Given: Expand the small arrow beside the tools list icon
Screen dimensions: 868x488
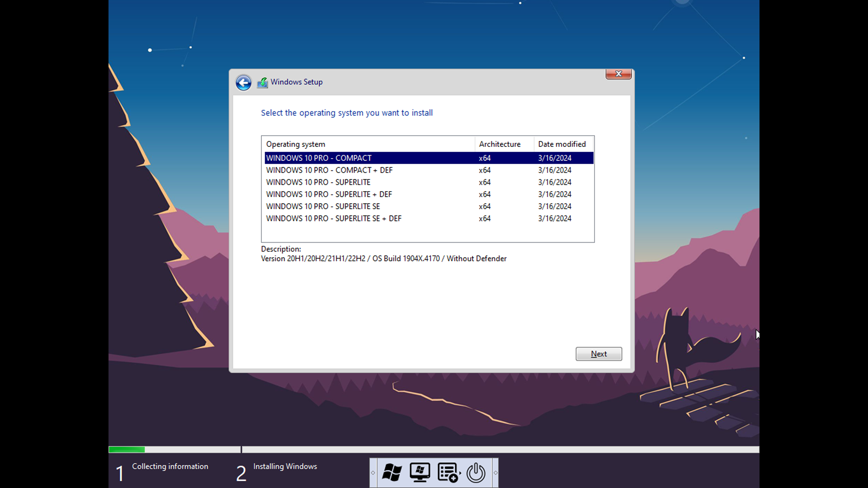Looking at the screenshot, I should (460, 473).
